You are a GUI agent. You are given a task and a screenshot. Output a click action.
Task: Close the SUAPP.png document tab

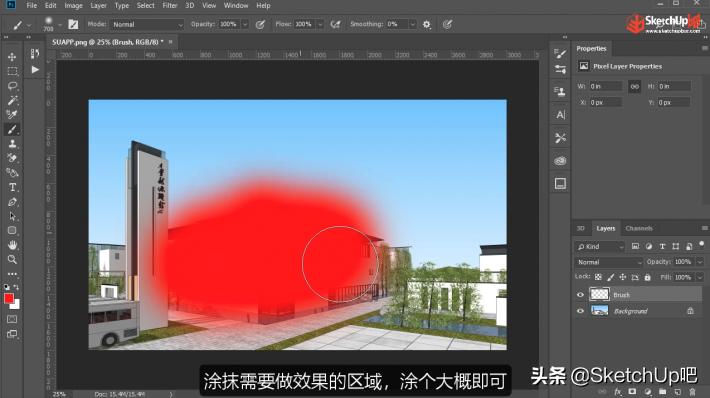[171, 42]
